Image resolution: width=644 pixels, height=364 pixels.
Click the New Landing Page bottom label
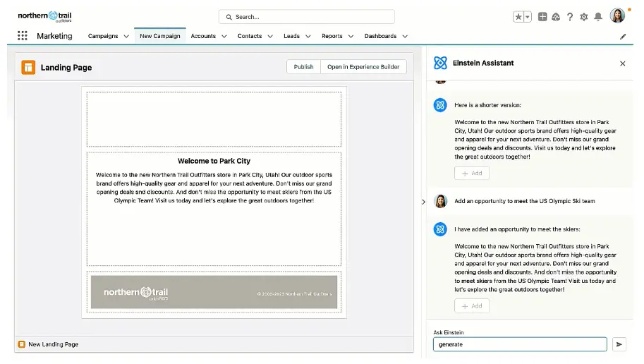[x=54, y=344]
